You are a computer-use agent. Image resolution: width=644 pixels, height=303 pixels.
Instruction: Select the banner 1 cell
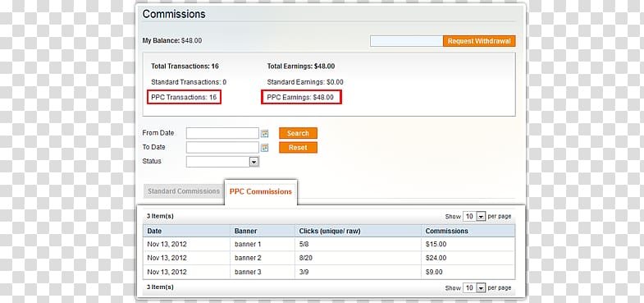pyautogui.click(x=263, y=244)
